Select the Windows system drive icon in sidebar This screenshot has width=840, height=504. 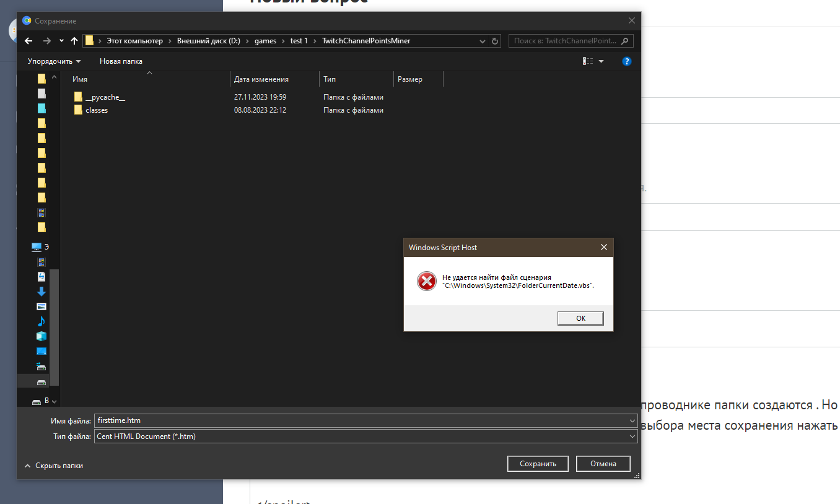42,366
